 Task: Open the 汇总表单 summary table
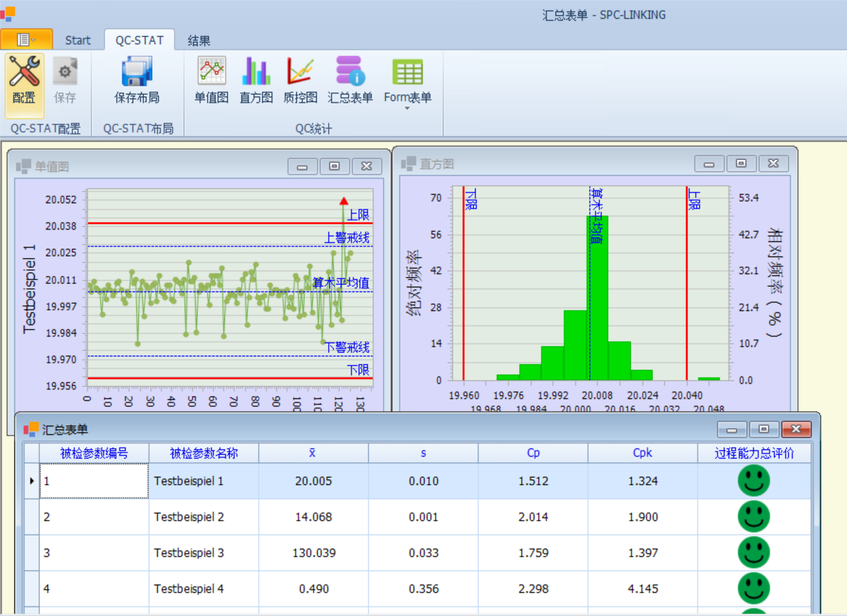(350, 79)
